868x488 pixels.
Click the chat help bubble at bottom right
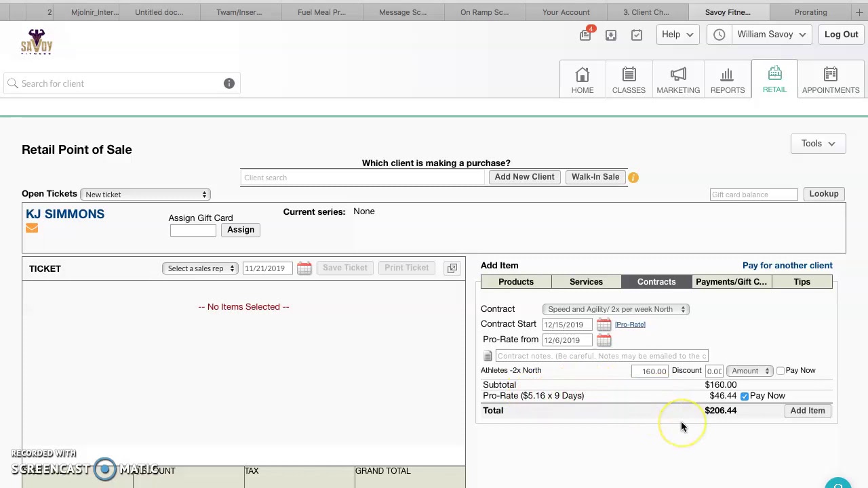[838, 483]
